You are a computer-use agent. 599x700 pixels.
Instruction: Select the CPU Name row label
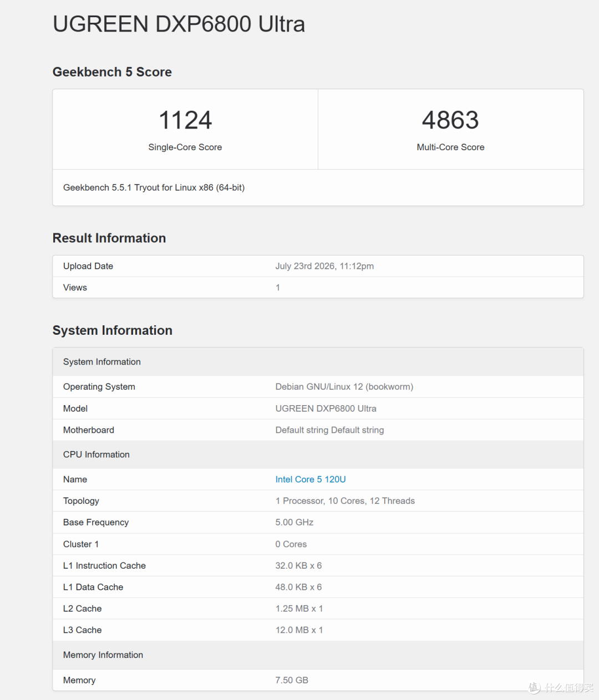75,479
